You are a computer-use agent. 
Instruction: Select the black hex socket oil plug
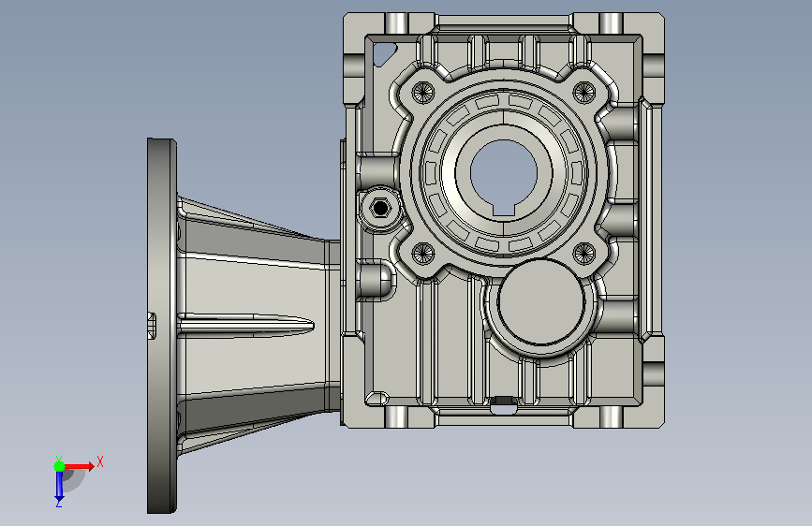380,208
